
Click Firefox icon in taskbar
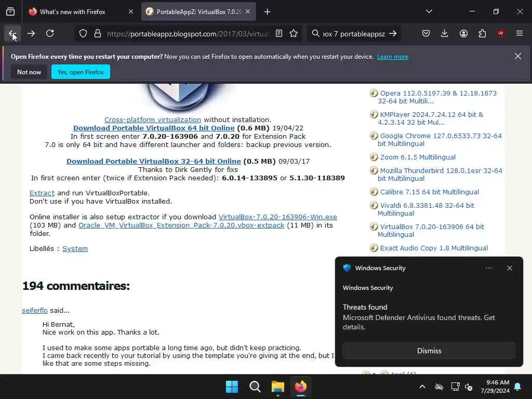301,387
